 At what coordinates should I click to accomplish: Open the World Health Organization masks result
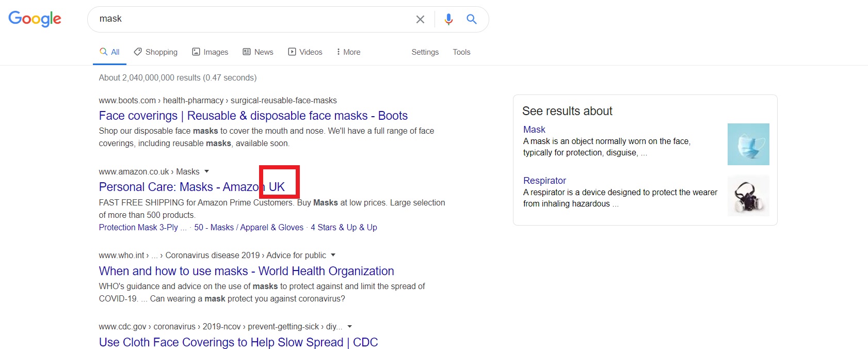tap(246, 271)
